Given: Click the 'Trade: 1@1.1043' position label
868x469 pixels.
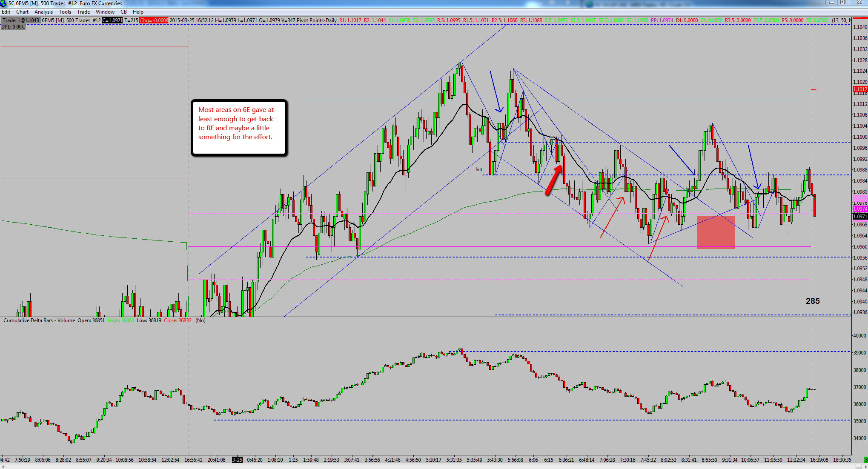Looking at the screenshot, I should 21,20.
